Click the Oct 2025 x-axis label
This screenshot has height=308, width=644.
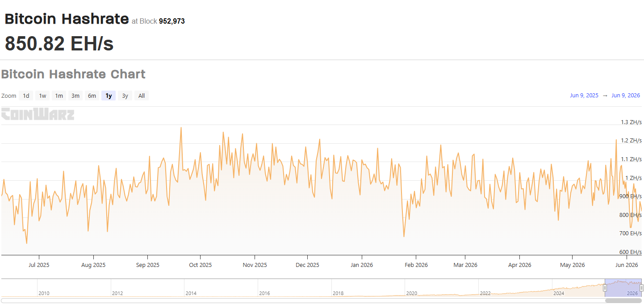click(200, 265)
